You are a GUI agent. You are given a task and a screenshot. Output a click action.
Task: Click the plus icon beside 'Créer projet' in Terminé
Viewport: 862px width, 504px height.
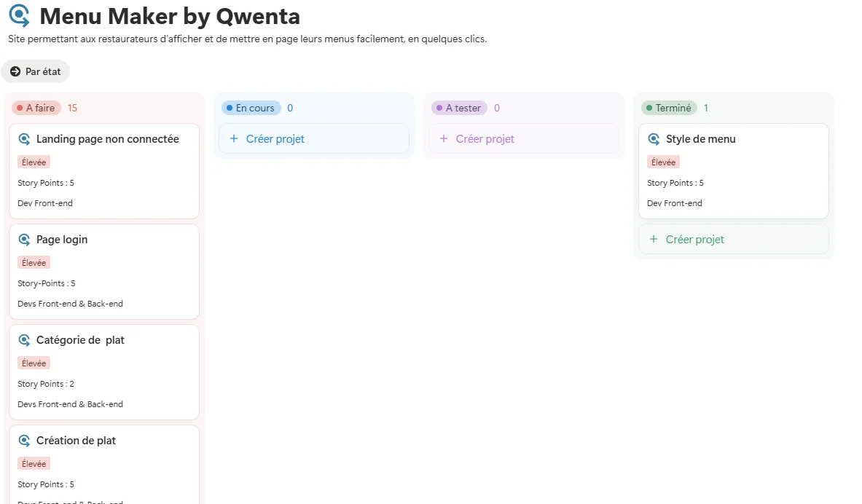pyautogui.click(x=654, y=239)
